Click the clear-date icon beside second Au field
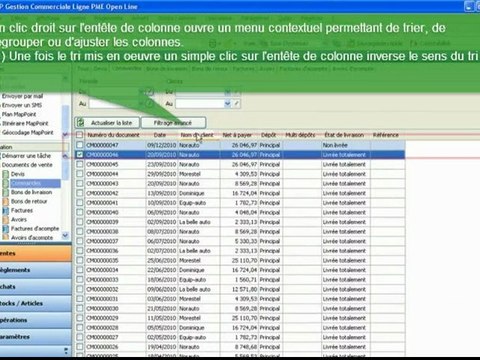 tap(237, 104)
